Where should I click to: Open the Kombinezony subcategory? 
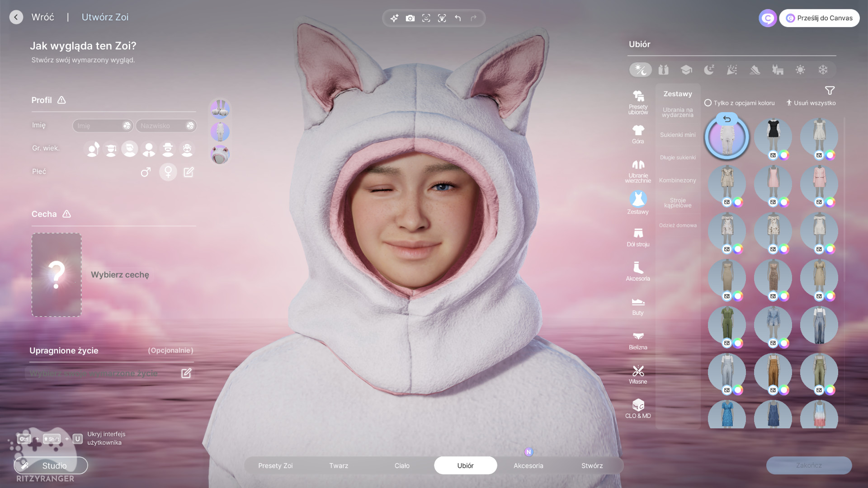coord(677,180)
